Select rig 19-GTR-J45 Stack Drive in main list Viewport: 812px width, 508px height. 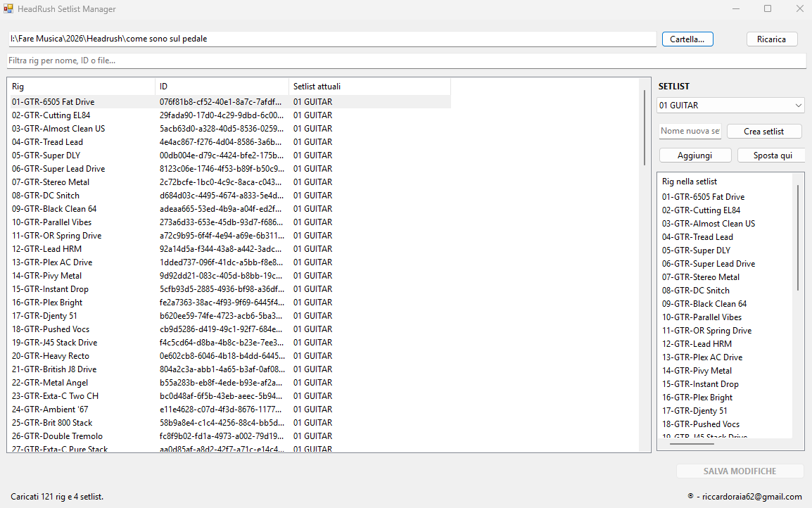[x=55, y=343]
